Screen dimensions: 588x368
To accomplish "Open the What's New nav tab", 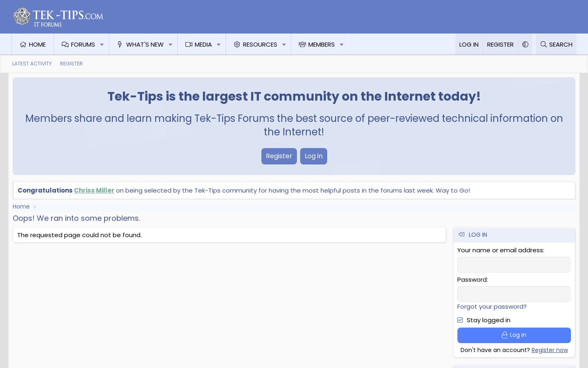I will [140, 45].
